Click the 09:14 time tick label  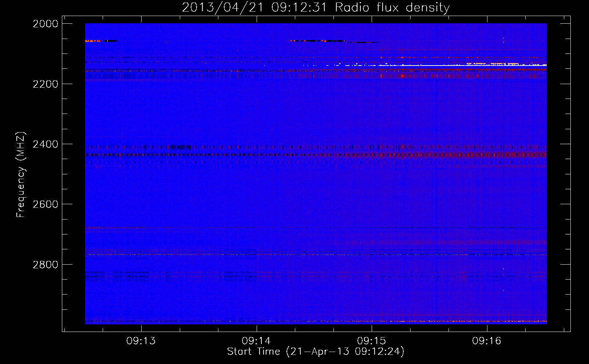click(x=256, y=341)
